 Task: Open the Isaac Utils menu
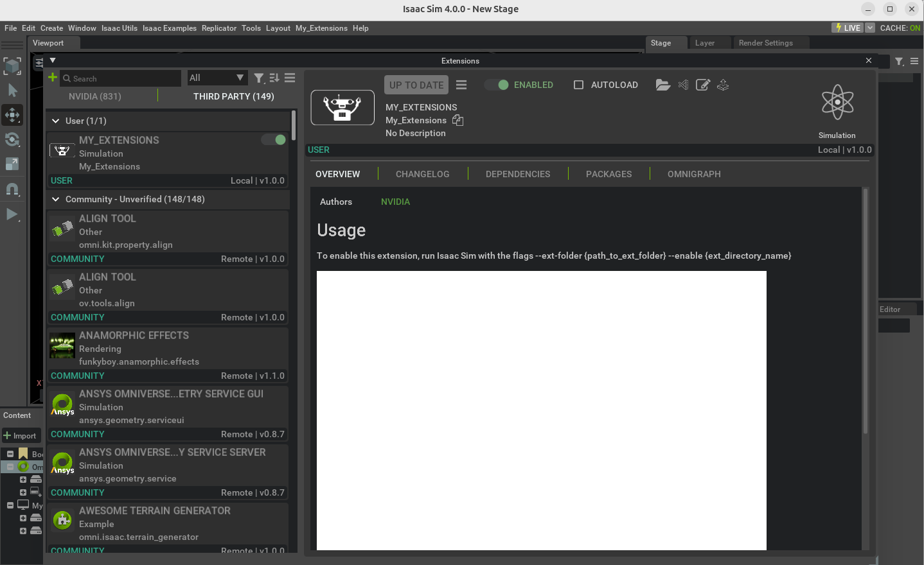point(120,28)
